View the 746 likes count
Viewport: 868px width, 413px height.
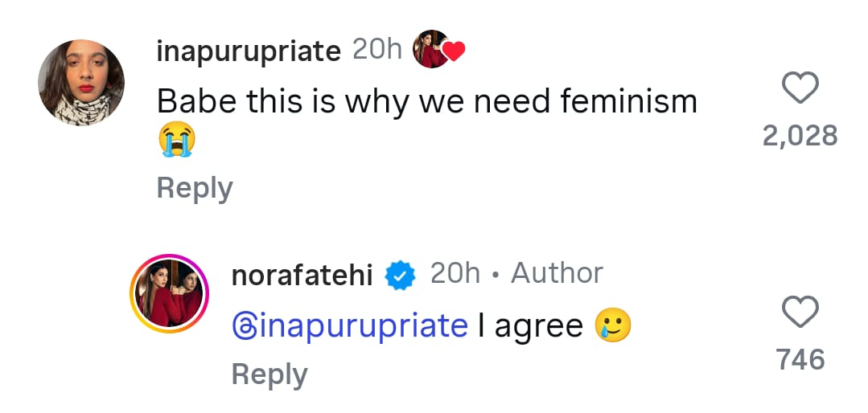point(800,359)
